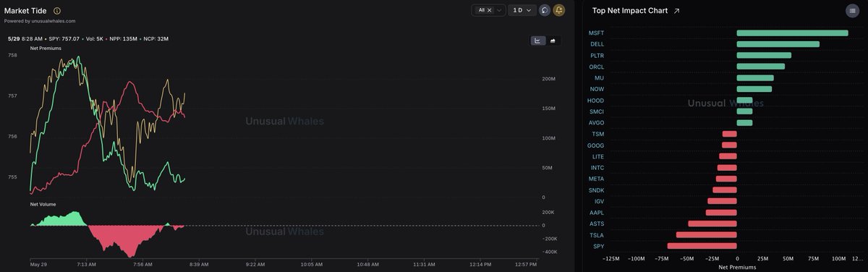Viewport: 868px width, 272px height.
Task: Click the Net Volume chart label
Action: tap(42, 205)
